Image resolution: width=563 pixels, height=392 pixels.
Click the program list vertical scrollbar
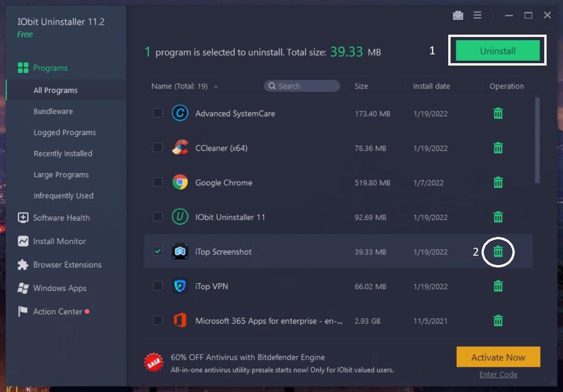pyautogui.click(x=538, y=140)
